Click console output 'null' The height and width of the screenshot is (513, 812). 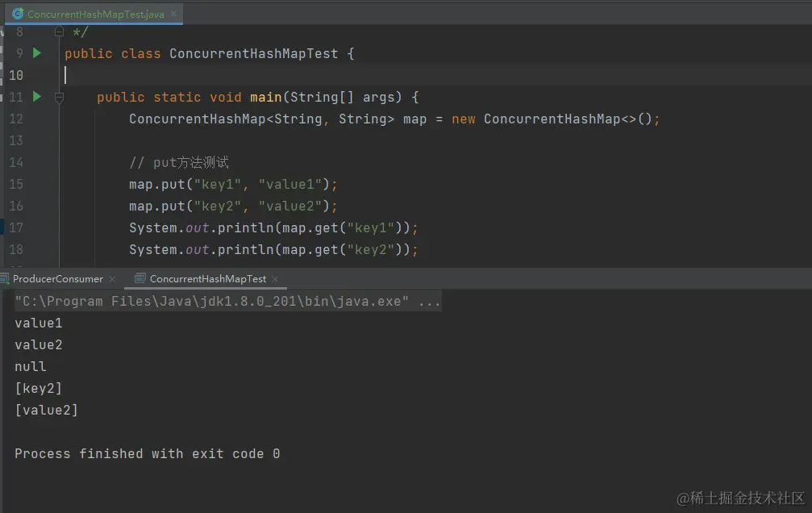pyautogui.click(x=31, y=366)
